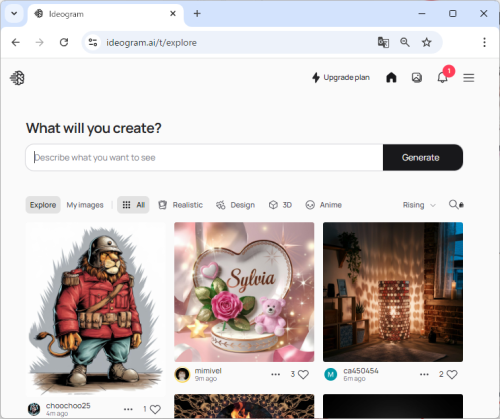Open three-dot options on mimivel's post
The height and width of the screenshot is (419, 500).
click(x=275, y=374)
